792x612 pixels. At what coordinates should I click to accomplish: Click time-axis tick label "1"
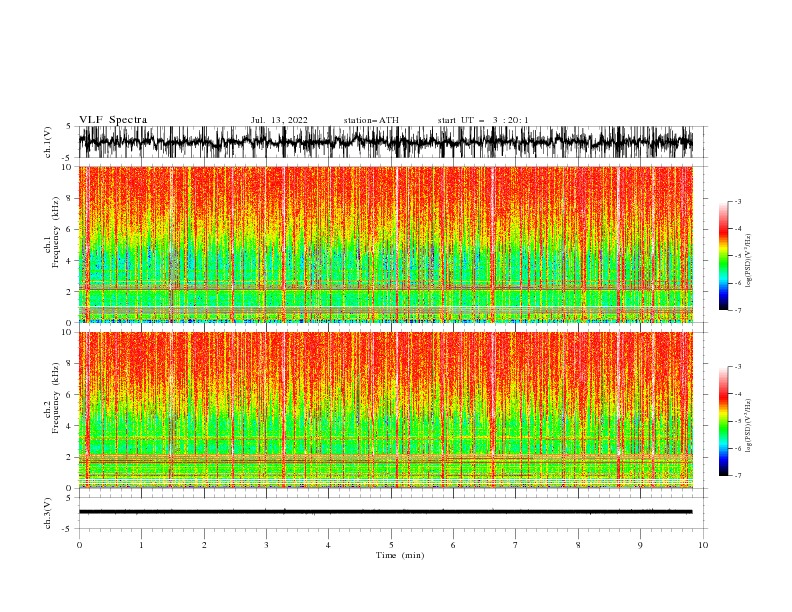[141, 545]
